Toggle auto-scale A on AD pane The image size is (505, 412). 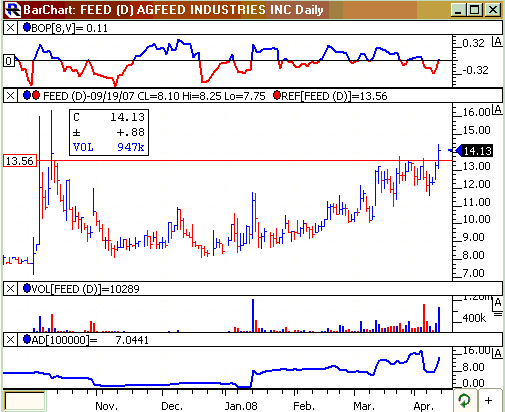pos(497,353)
